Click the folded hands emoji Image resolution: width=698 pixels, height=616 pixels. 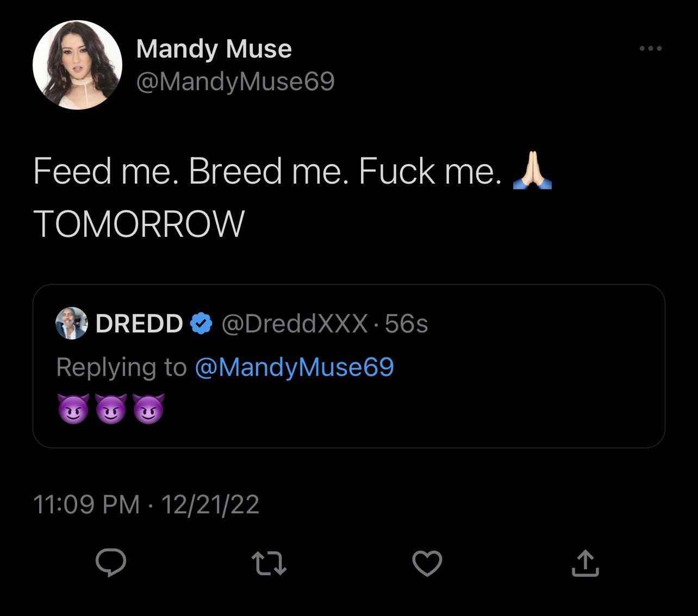[532, 171]
